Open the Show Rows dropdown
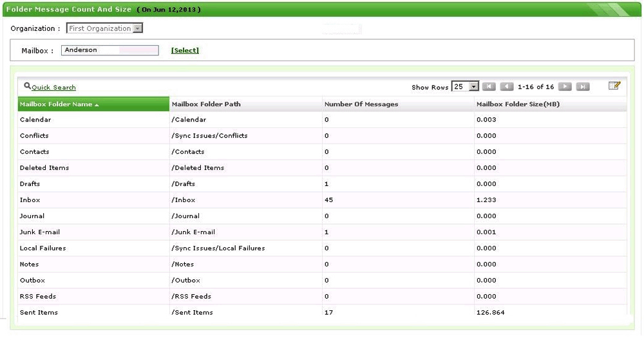This screenshot has height=343, width=644. (465, 87)
